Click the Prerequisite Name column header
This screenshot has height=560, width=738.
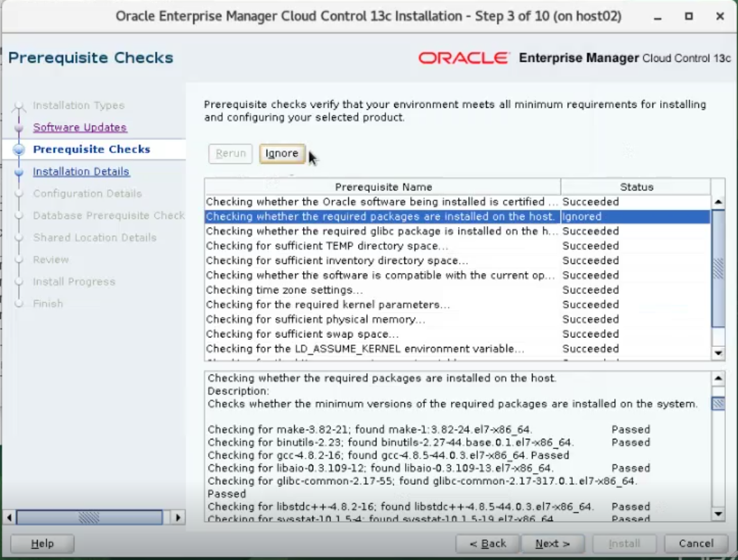[x=383, y=187]
